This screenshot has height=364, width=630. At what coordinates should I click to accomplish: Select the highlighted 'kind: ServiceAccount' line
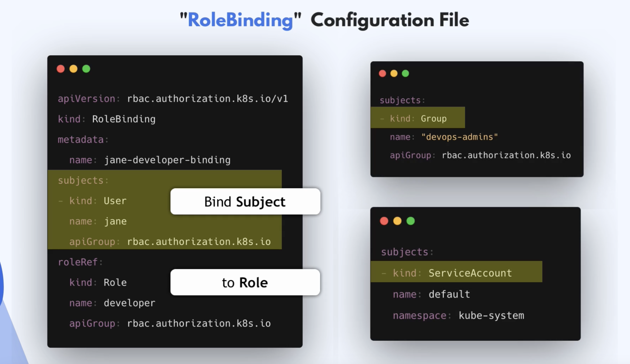coord(453,273)
